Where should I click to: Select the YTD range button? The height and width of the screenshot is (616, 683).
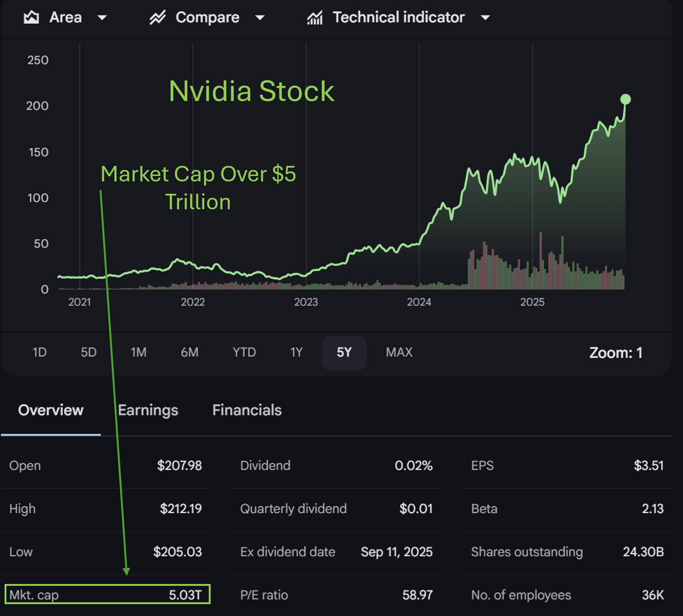[x=244, y=352]
